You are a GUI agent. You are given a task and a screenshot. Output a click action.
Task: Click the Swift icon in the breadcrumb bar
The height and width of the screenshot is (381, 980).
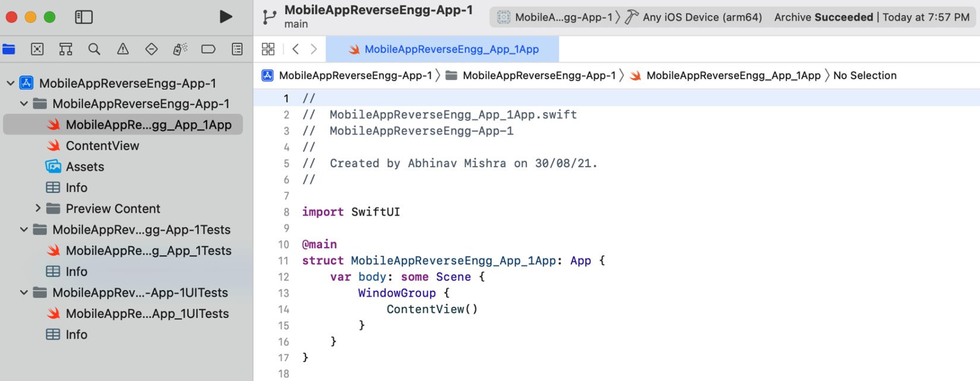[x=636, y=75]
